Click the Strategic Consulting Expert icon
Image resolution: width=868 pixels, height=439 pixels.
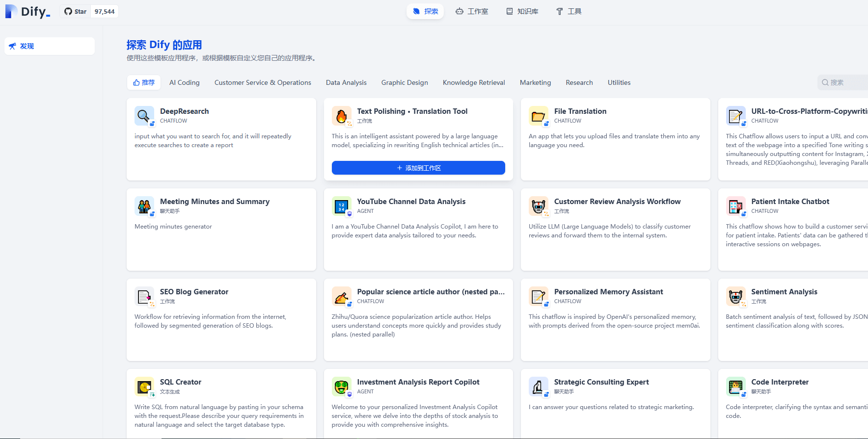coord(538,387)
